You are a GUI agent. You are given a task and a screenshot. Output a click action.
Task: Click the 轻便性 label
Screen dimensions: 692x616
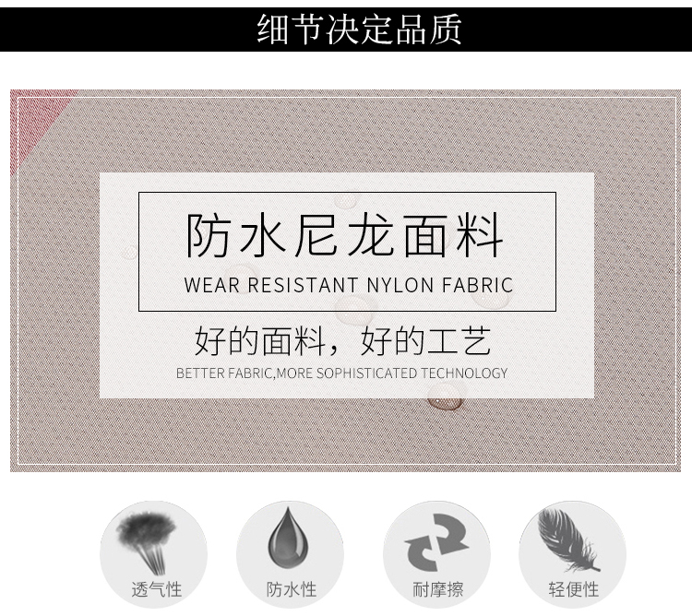tap(574, 589)
